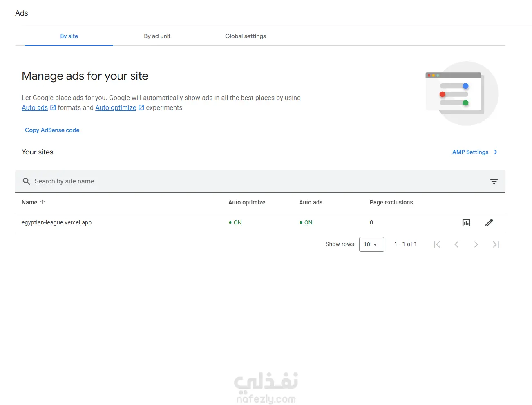Open the Global settings tab
Image resolution: width=532 pixels, height=405 pixels.
point(246,36)
